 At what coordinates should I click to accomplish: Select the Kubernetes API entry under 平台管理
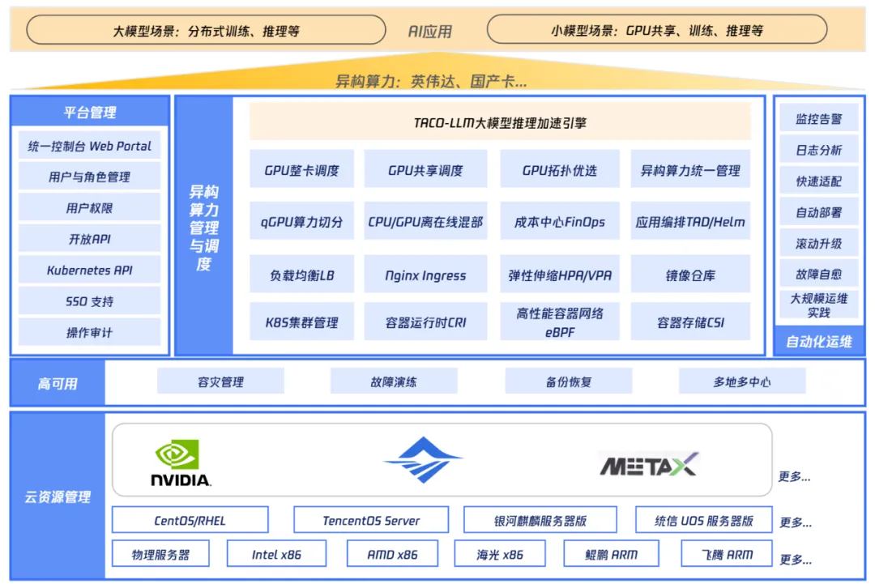click(89, 270)
